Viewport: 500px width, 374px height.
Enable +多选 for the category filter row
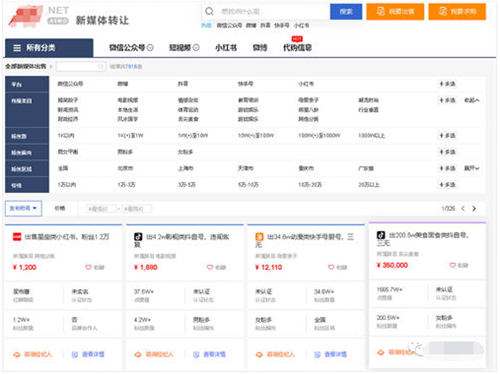447,100
